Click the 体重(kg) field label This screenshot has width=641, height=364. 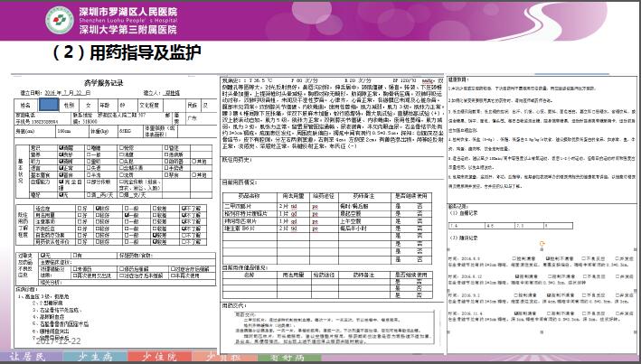tap(99, 132)
